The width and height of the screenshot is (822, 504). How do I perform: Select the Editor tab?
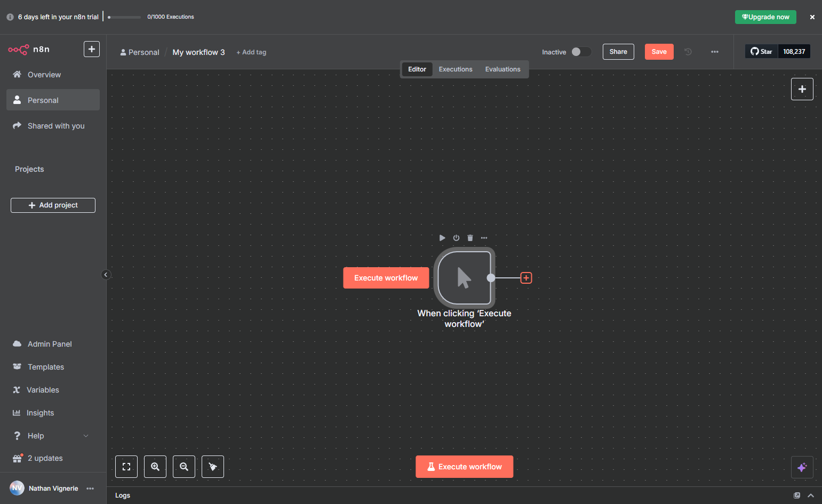(417, 69)
